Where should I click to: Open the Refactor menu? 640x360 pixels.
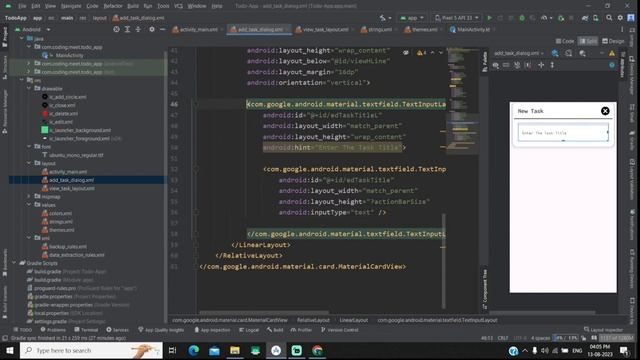[x=113, y=6]
